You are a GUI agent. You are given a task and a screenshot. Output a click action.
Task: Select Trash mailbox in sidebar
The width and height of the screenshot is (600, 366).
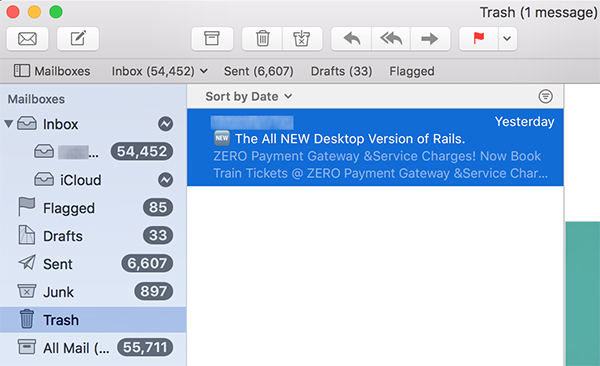(x=93, y=320)
